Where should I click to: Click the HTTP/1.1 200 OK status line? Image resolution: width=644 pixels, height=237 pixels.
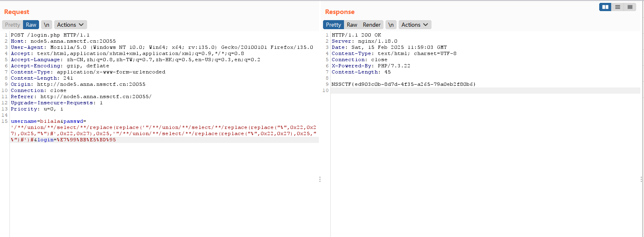(356, 35)
